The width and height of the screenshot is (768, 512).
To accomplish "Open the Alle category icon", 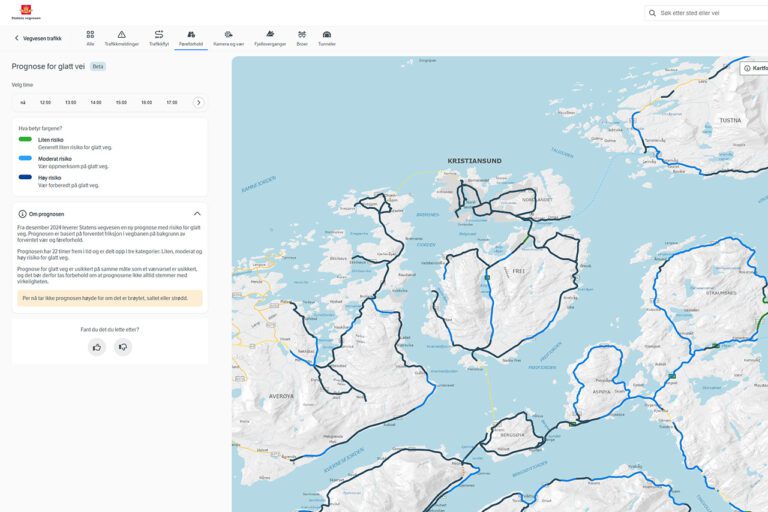I will point(90,35).
